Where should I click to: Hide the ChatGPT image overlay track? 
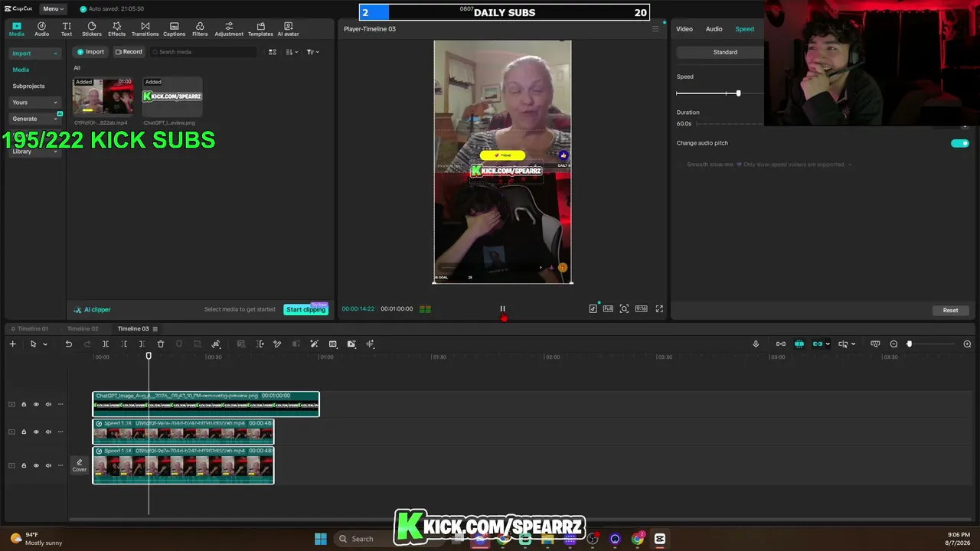tap(36, 404)
